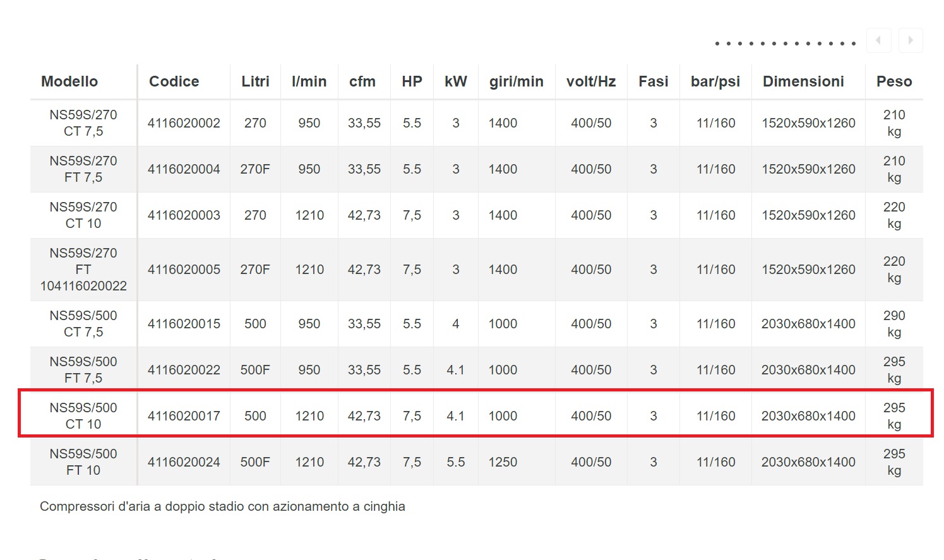
Task: Select the first carousel pagination dot
Action: tap(717, 44)
